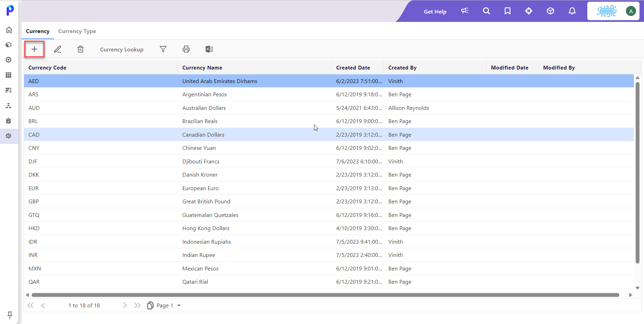Sort by Created By column header

(435, 68)
